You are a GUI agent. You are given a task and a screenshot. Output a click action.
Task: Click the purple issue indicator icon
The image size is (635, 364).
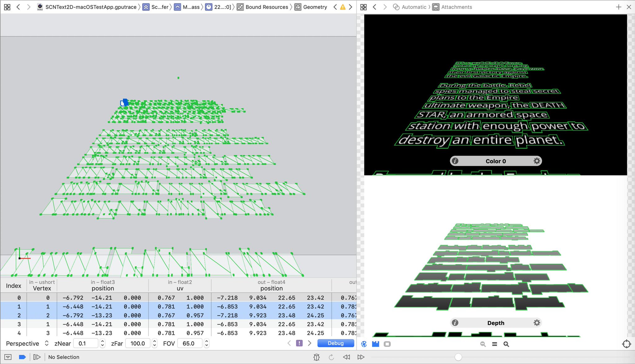click(299, 343)
